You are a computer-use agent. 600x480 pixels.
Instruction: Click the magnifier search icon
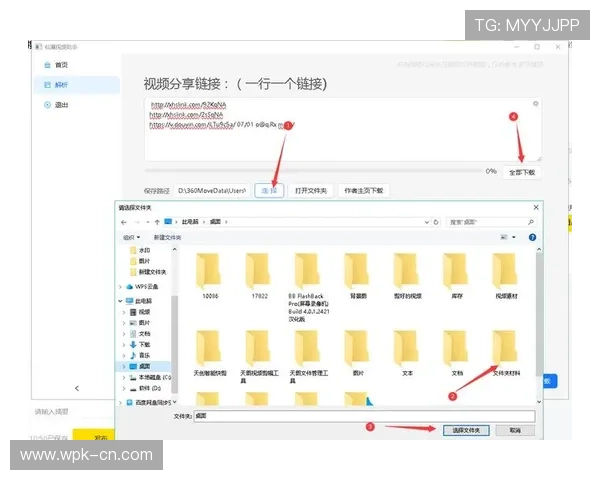(531, 222)
